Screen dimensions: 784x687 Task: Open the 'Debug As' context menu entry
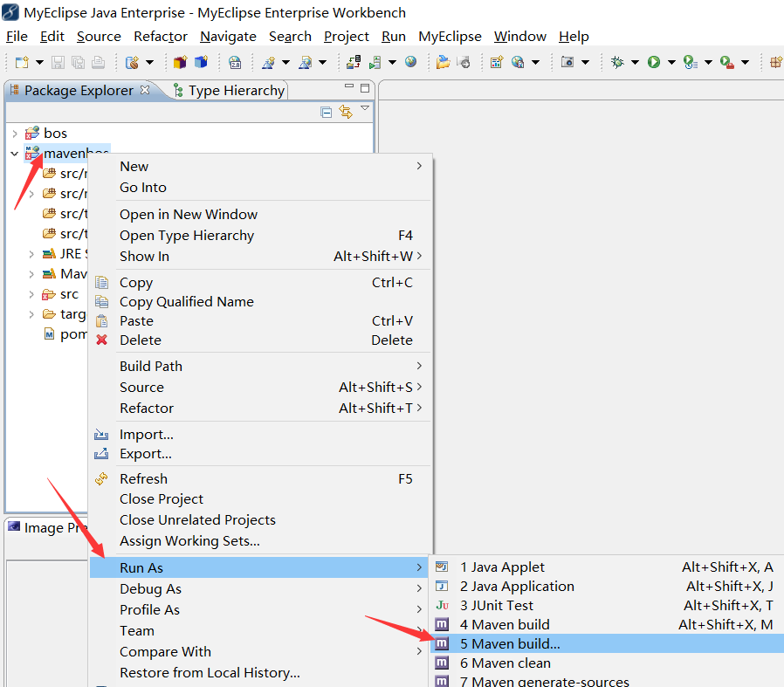(x=259, y=588)
